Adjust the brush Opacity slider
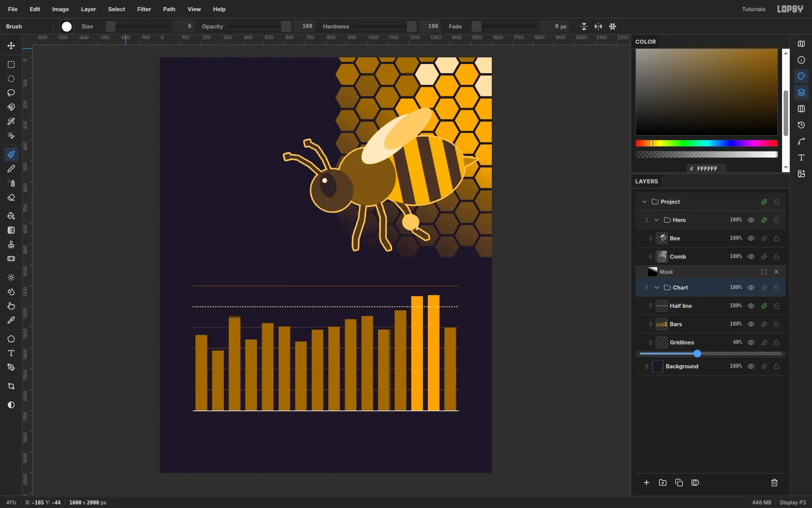 (259, 26)
